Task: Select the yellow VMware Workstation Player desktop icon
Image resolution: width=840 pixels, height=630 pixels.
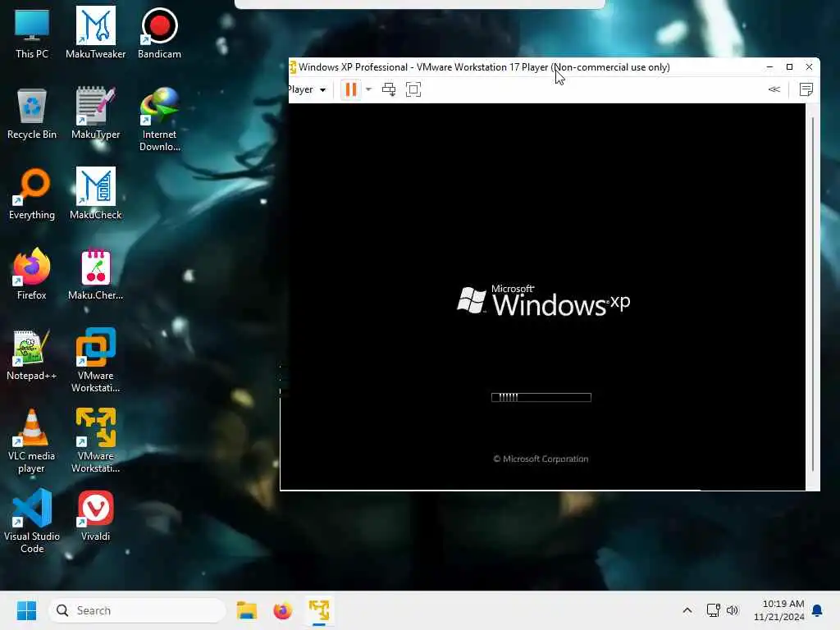Action: coord(95,441)
